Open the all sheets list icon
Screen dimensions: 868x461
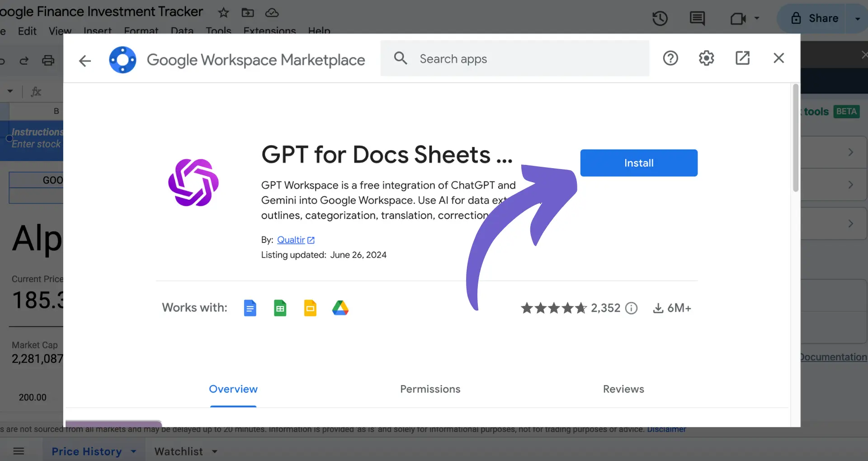(19, 451)
